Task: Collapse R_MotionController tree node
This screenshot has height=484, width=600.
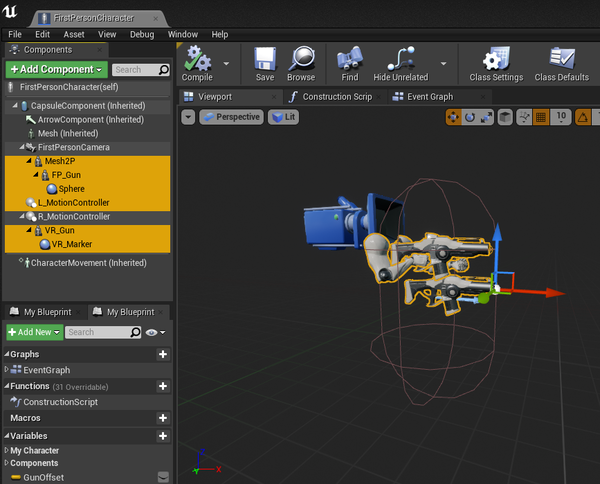Action: tap(22, 216)
